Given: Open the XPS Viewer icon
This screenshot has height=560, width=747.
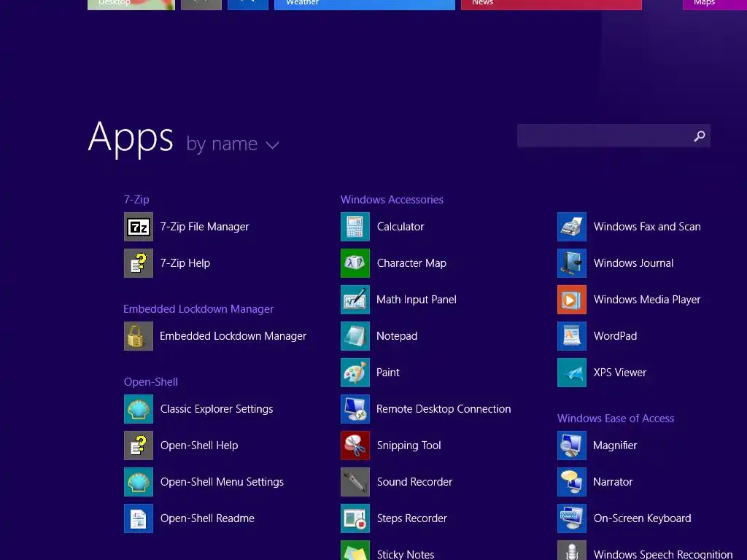Looking at the screenshot, I should tap(572, 373).
